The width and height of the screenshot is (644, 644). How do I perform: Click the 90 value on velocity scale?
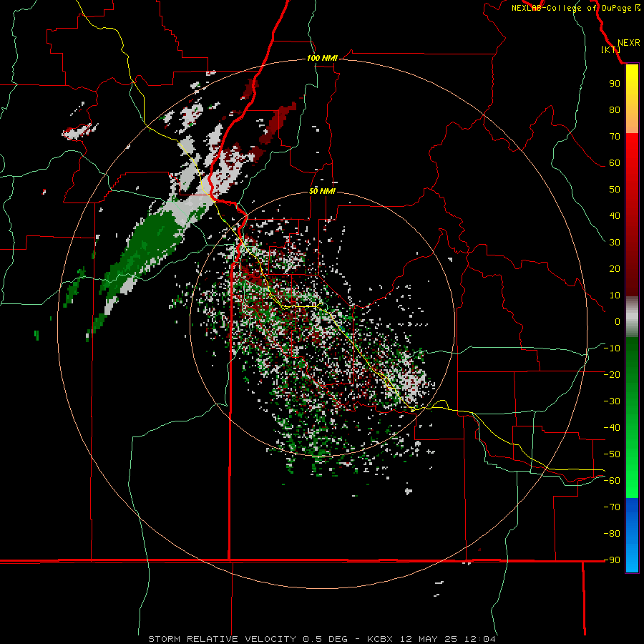pos(615,84)
